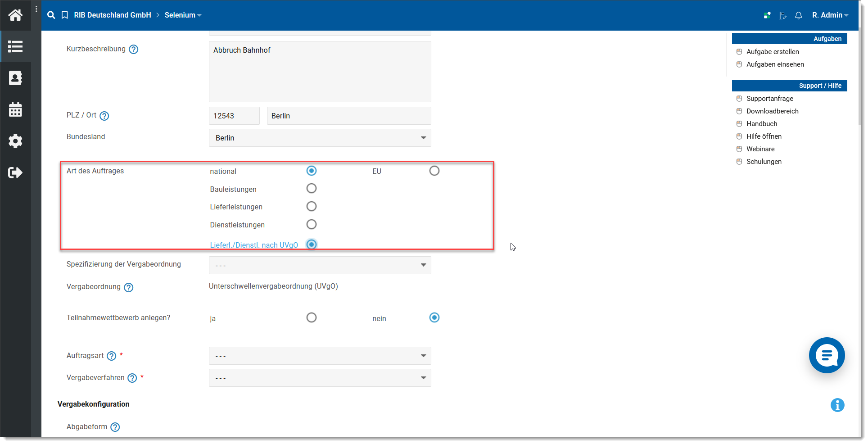The height and width of the screenshot is (444, 868).
Task: Click the Vergabekonfiguration heading
Action: tap(94, 404)
